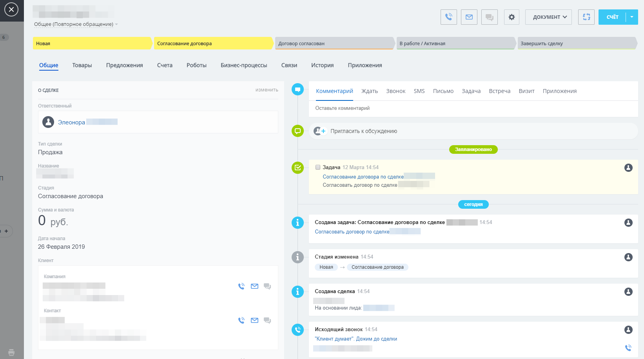Viewport: 644px width, 359px height.
Task: Expand the ДОКУМЕНТ dropdown button
Action: click(548, 17)
